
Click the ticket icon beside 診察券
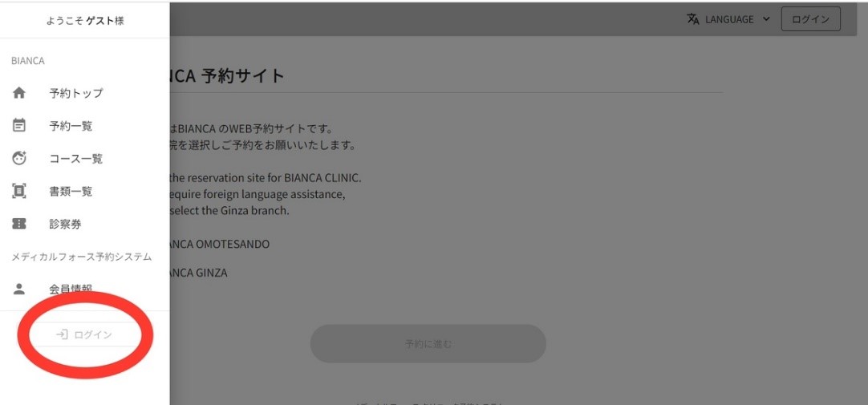pos(20,224)
